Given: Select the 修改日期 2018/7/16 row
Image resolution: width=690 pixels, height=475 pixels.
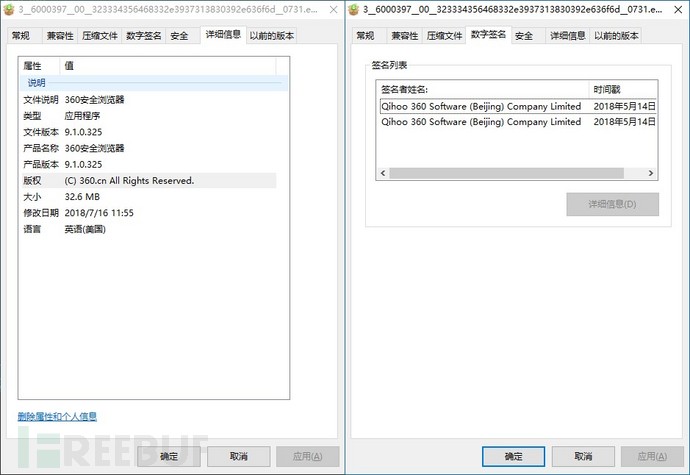Looking at the screenshot, I should (148, 213).
